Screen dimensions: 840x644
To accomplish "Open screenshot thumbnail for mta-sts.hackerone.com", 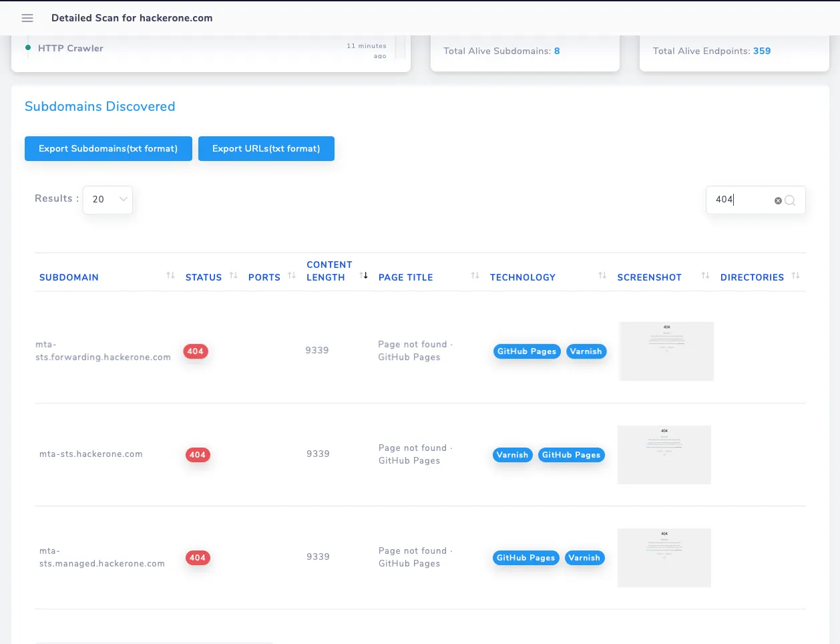I will [x=664, y=454].
